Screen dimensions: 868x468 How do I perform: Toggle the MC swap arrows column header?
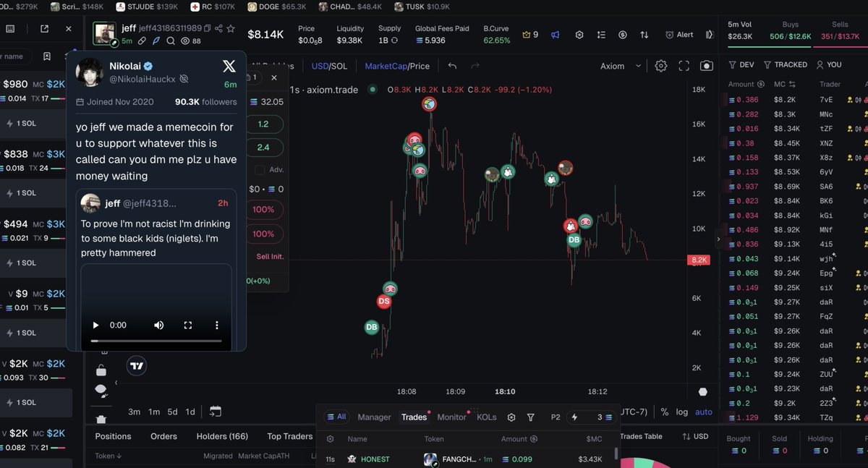(792, 85)
